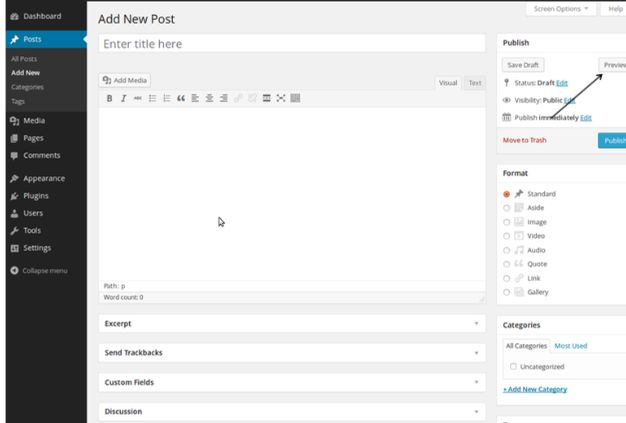Go to All Posts
The width and height of the screenshot is (626, 423).
tap(24, 59)
